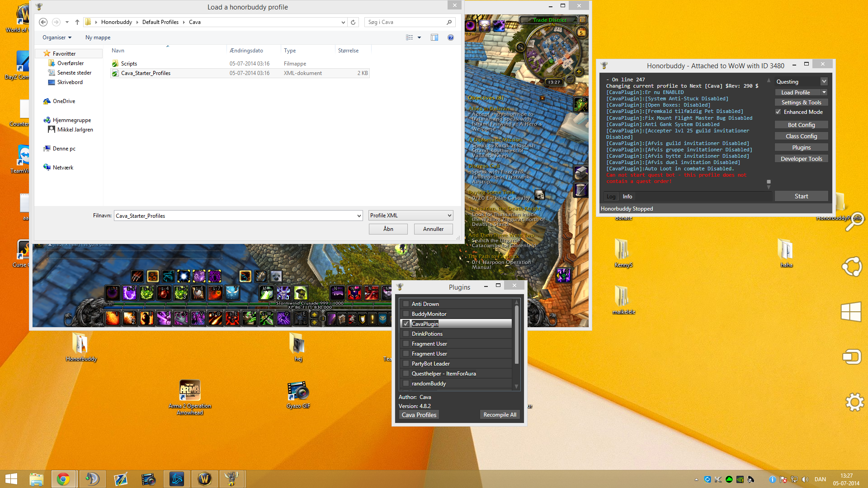The height and width of the screenshot is (488, 868).
Task: Launch the Gyazo GIF shortcut
Action: pos(298,394)
